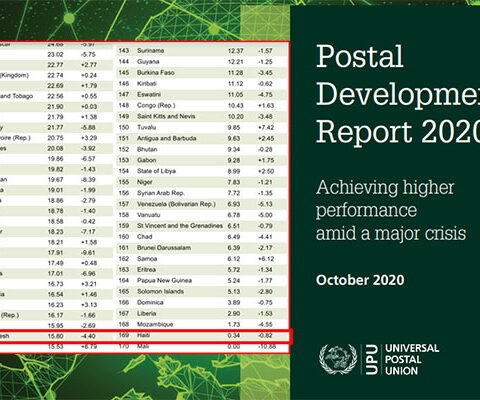480x400 pixels.
Task: Select the country name Guyana
Action: tap(148, 62)
